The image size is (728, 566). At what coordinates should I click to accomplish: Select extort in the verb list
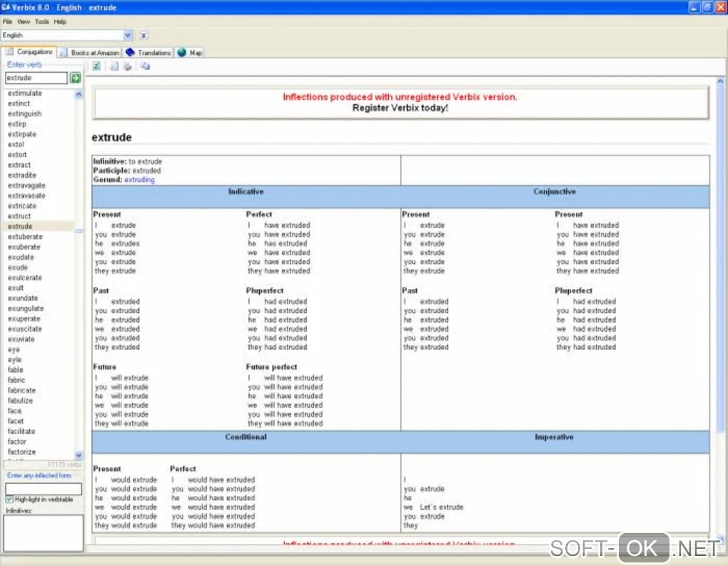pos(17,155)
